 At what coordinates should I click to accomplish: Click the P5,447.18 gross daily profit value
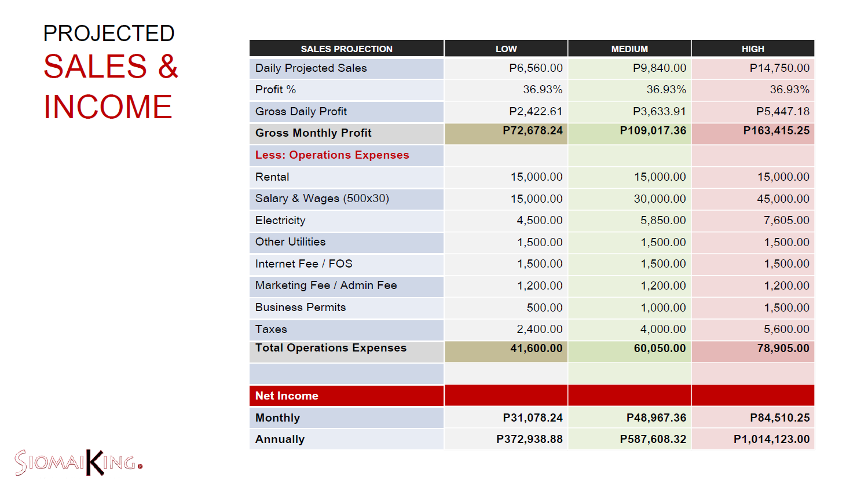783,112
